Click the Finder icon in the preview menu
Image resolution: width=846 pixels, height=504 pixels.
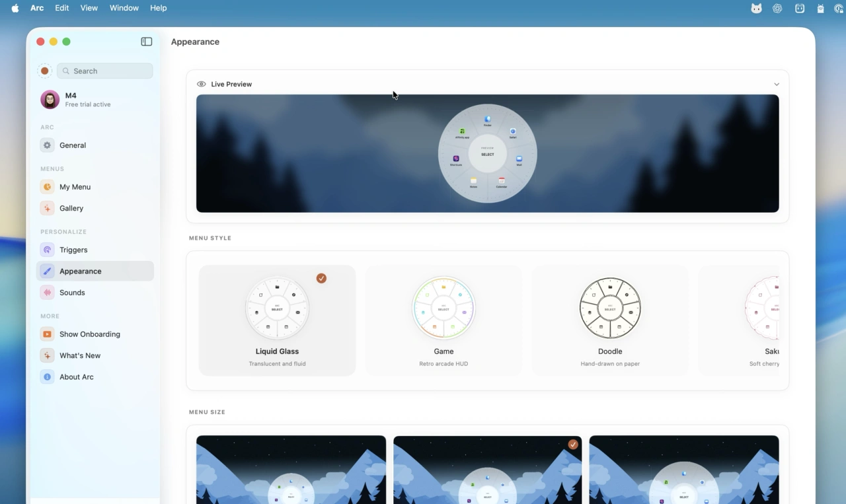coord(488,119)
